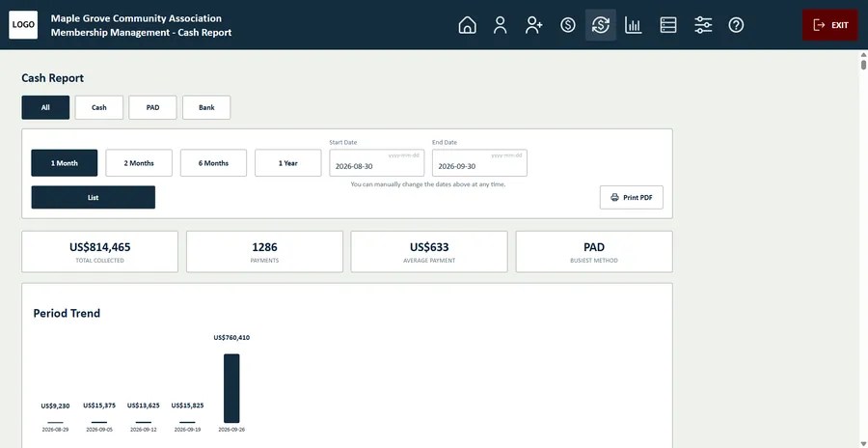Open the database table icon

click(x=668, y=25)
